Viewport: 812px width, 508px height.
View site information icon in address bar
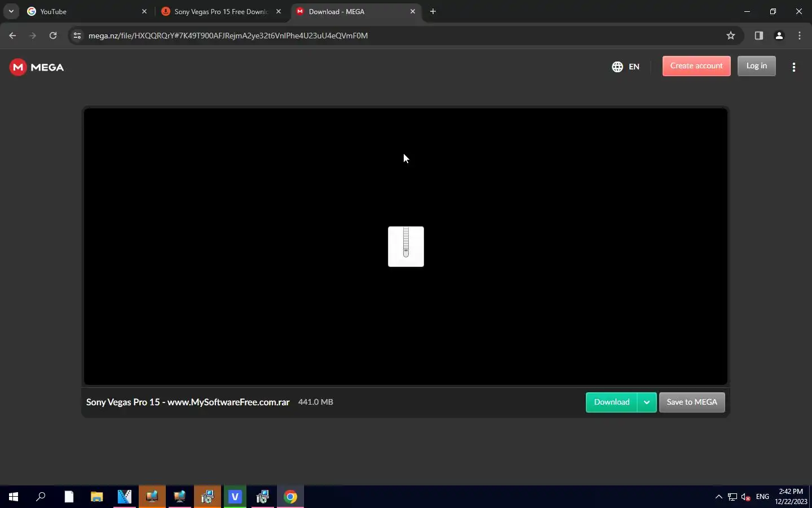(x=77, y=36)
